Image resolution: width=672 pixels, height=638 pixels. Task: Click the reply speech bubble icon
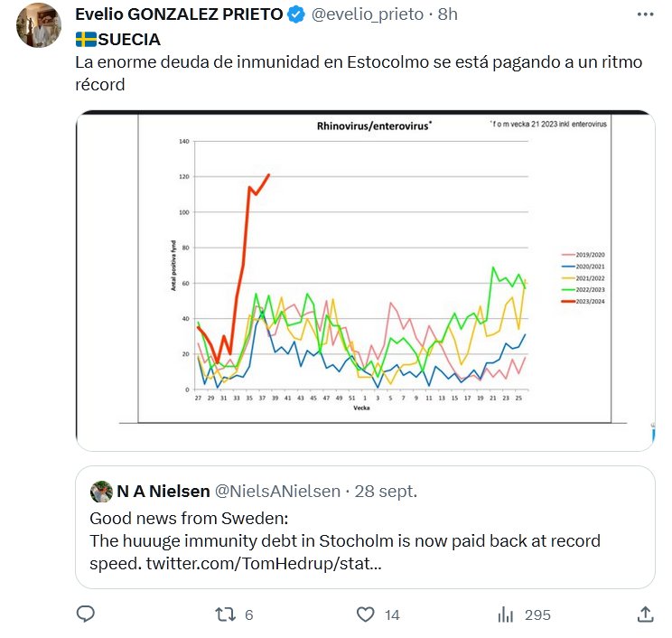pos(86,615)
